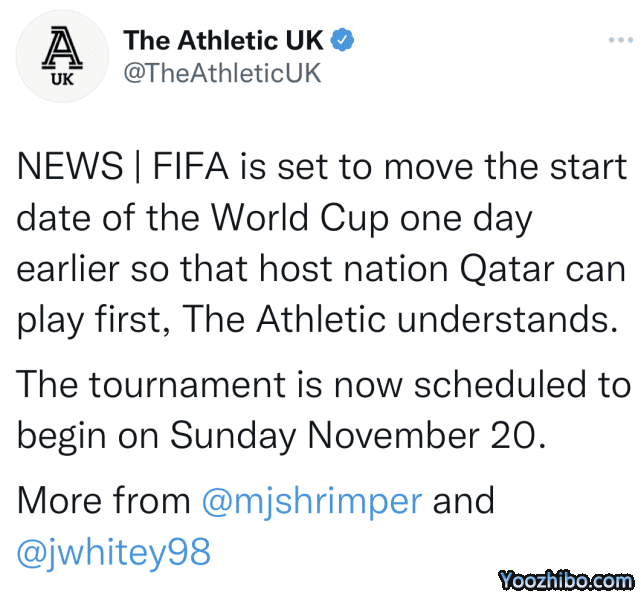This screenshot has width=641, height=596.
Task: Open the @TheAthleticUK handle
Action: pyautogui.click(x=222, y=73)
